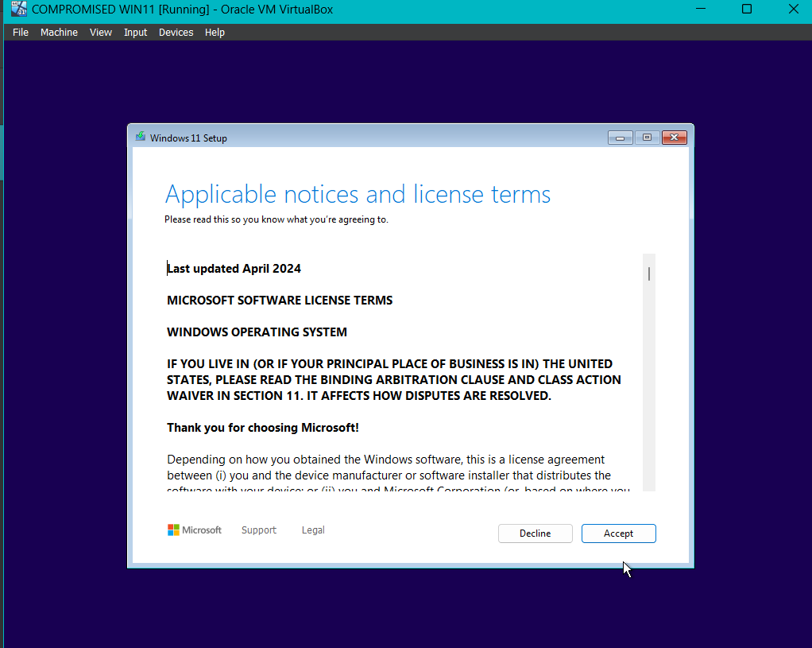
Task: Click the license text scrollbar thumb
Action: [x=649, y=274]
